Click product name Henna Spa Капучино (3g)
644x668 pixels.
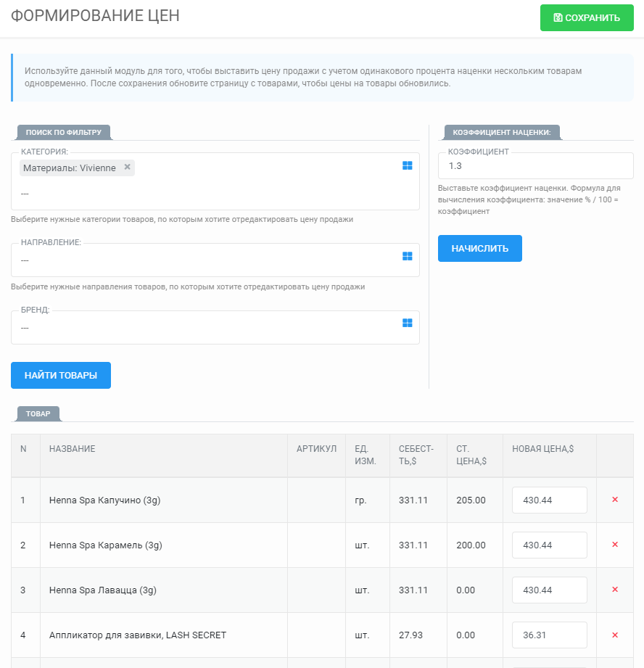point(104,500)
